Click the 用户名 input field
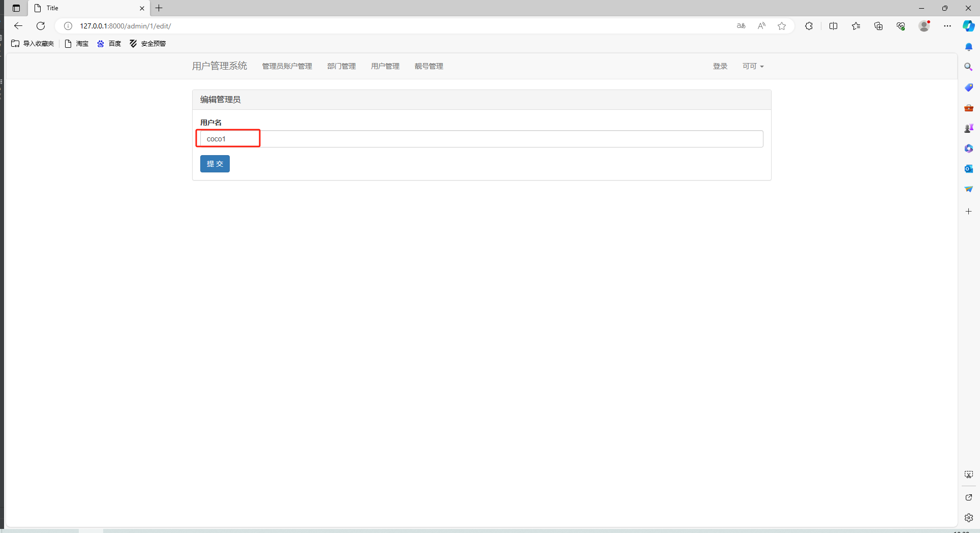The image size is (980, 533). pos(482,139)
